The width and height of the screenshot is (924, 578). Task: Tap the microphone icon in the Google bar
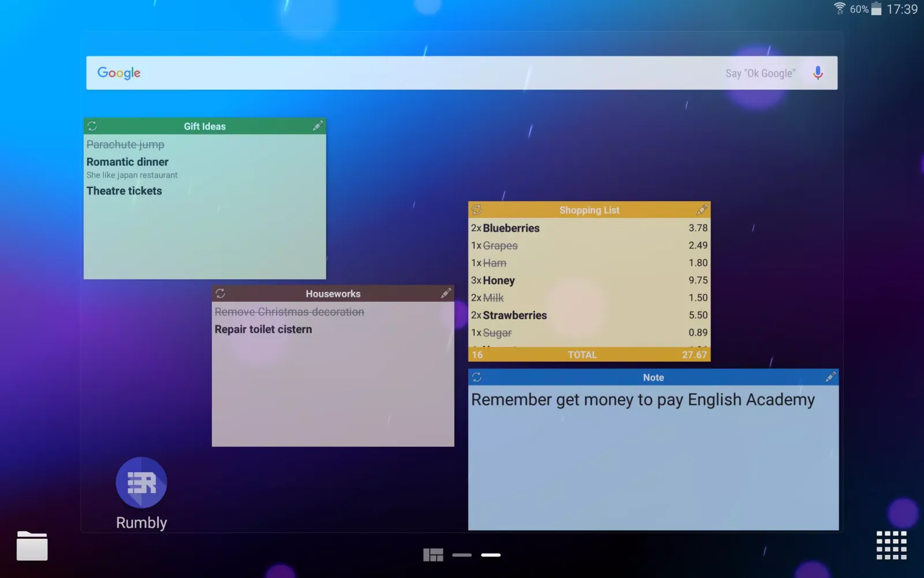[x=818, y=73]
